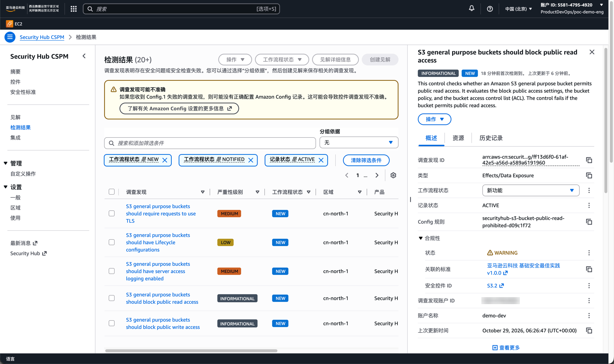Collapse the 合规性 section
Viewport: 614px width, 364px height.
(x=421, y=238)
